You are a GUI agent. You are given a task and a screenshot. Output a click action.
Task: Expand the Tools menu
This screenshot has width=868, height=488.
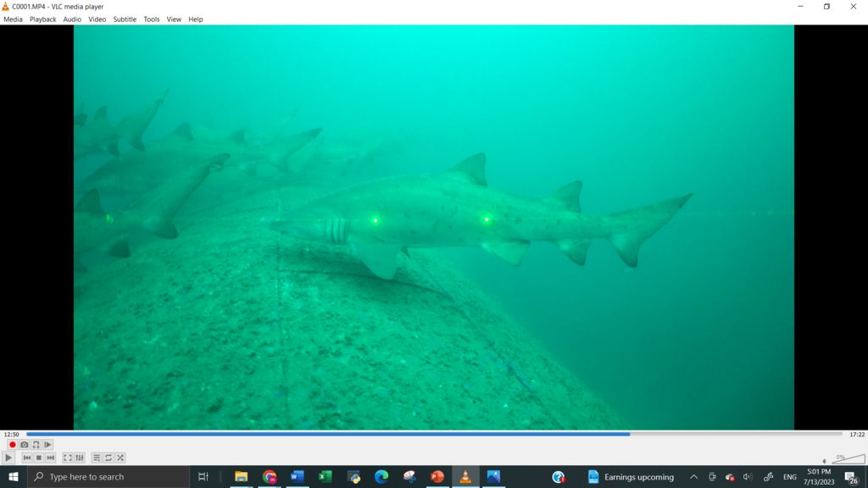pos(151,19)
